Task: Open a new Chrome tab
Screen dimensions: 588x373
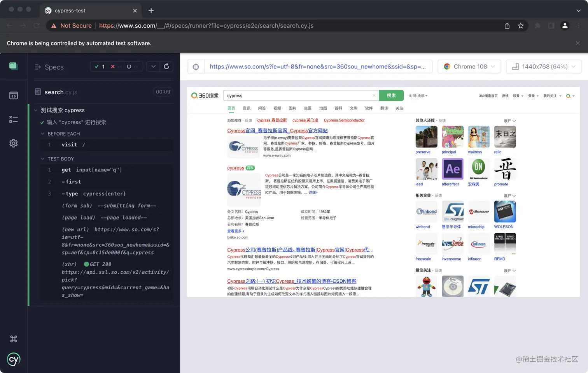Action: coord(151,11)
